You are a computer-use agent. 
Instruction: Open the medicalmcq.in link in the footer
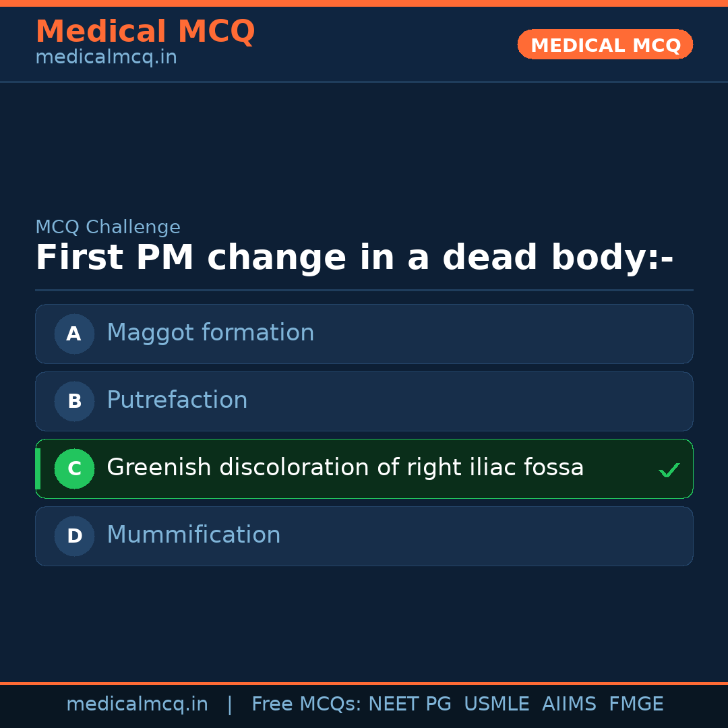[x=137, y=704]
